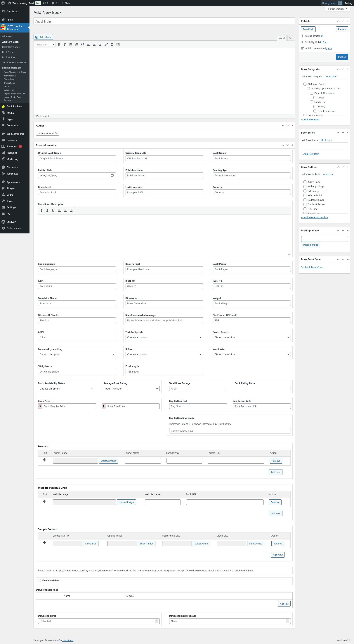Click the Italic formatting icon

[x=64, y=46]
